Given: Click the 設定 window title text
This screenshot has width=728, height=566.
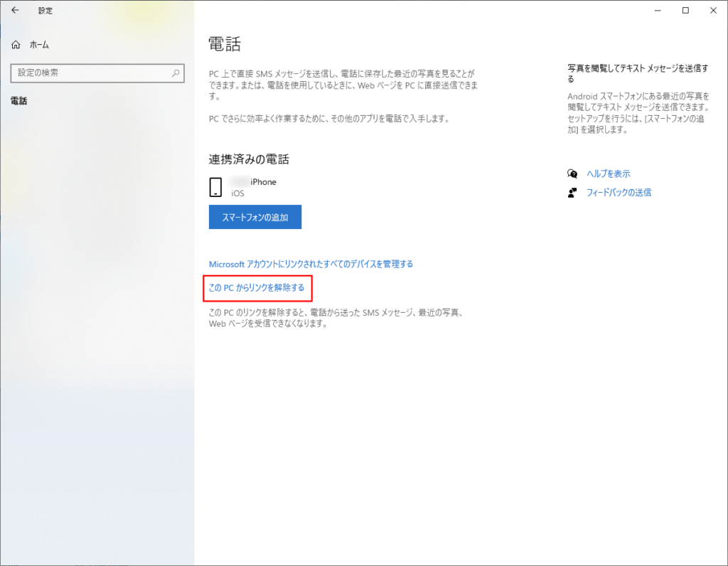Looking at the screenshot, I should tap(45, 11).
